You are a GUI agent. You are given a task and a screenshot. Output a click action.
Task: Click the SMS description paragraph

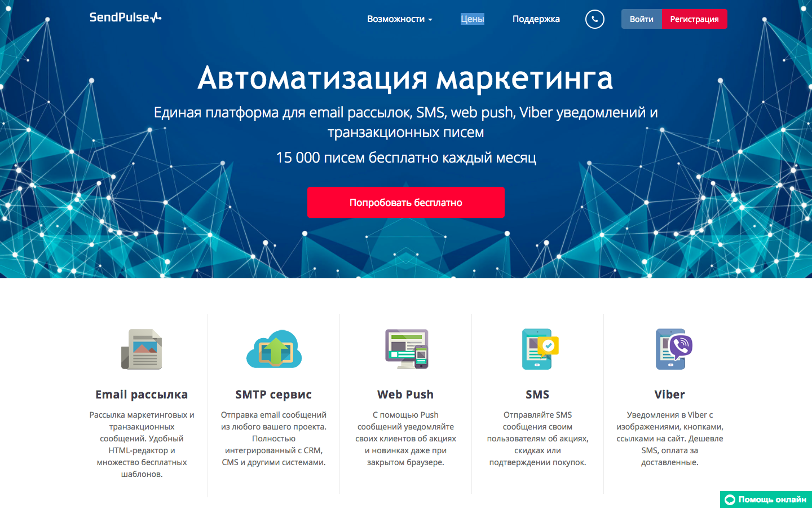(x=537, y=439)
